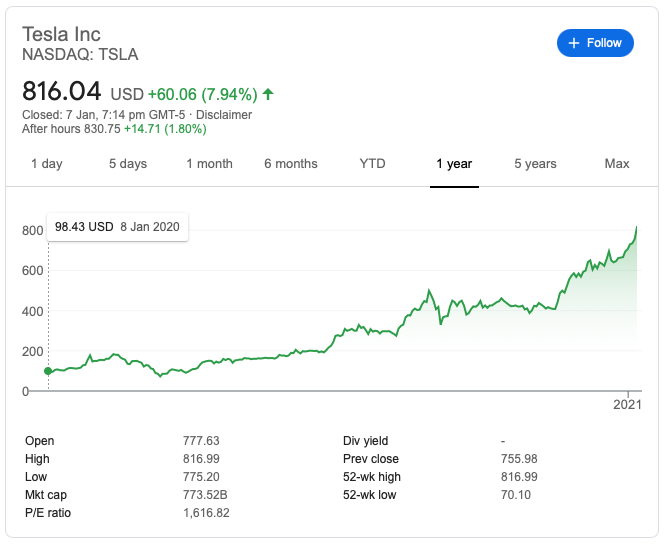The width and height of the screenshot is (664, 552).
Task: Show the YTD chart range
Action: pyautogui.click(x=372, y=164)
